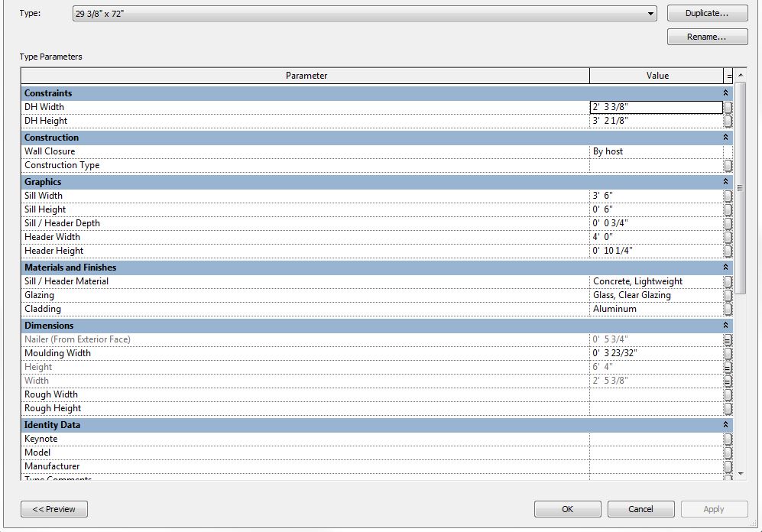Screen dimensions: 762x532
Task: Click the small button next to Keynote
Action: pos(728,440)
